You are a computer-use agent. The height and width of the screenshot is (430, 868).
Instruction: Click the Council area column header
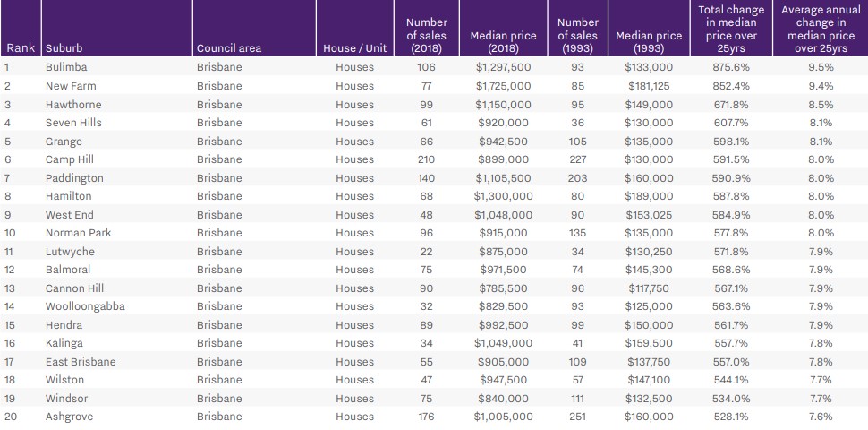click(x=229, y=48)
